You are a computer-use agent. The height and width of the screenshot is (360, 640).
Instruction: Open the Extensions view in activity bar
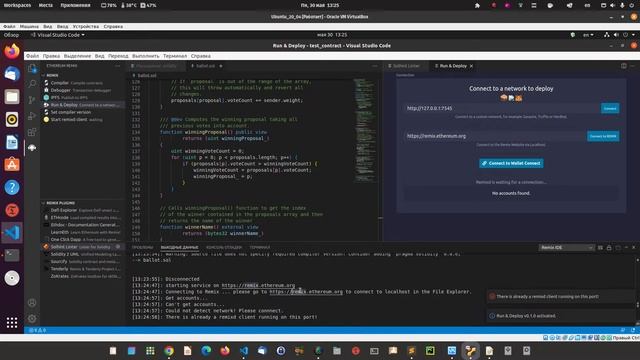[32, 132]
